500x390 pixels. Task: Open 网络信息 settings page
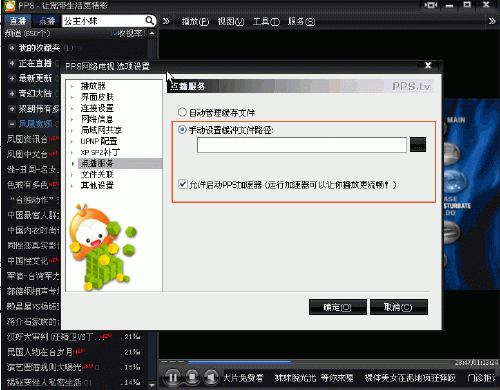point(97,119)
